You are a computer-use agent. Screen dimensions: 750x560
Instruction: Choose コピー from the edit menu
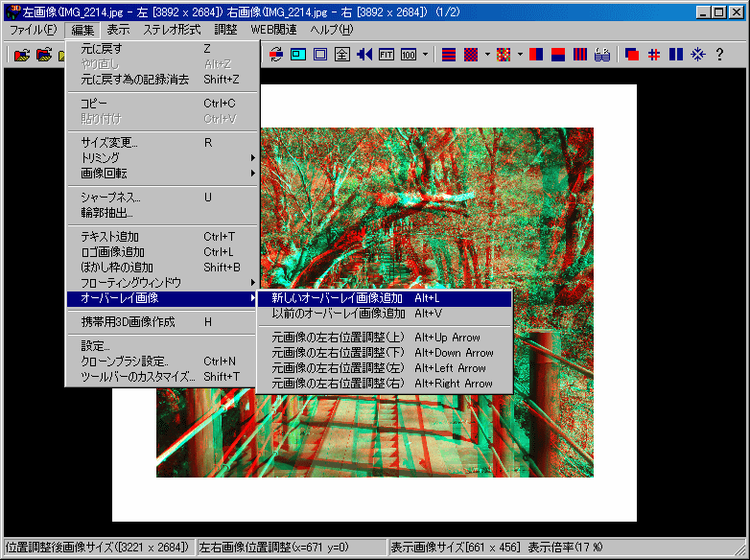[163, 104]
